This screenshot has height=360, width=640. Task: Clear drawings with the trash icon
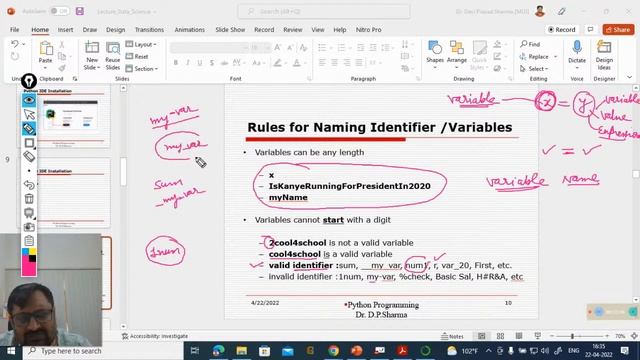pos(29,199)
